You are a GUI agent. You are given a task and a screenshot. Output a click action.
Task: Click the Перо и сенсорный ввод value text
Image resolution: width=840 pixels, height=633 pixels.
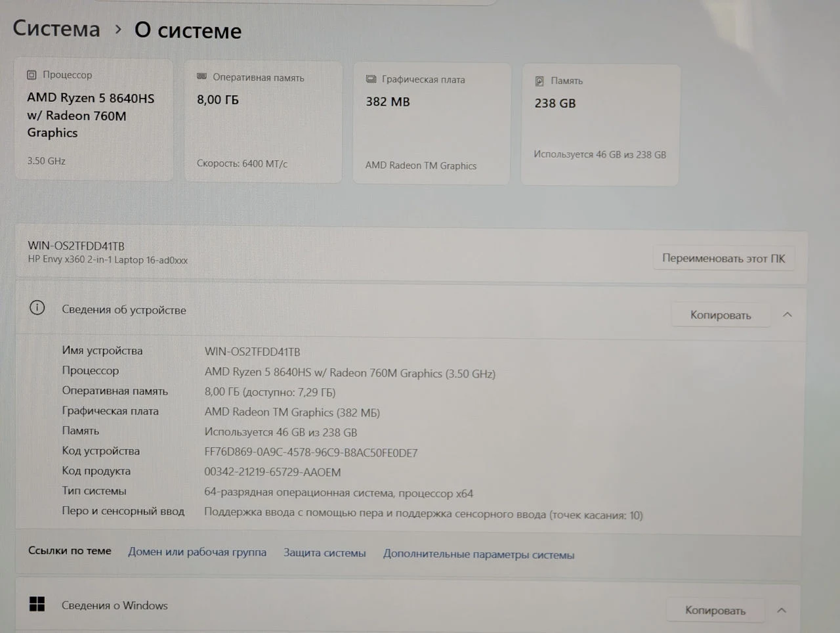pos(423,513)
